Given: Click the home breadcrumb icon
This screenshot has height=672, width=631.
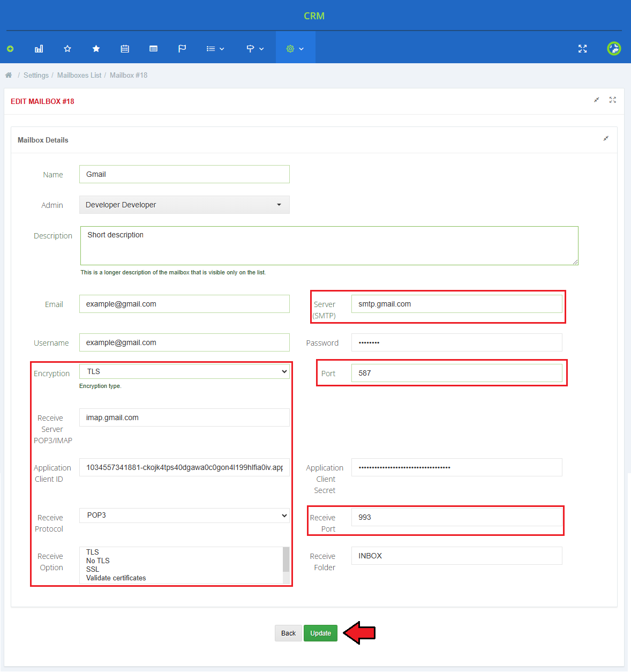Looking at the screenshot, I should pos(9,76).
